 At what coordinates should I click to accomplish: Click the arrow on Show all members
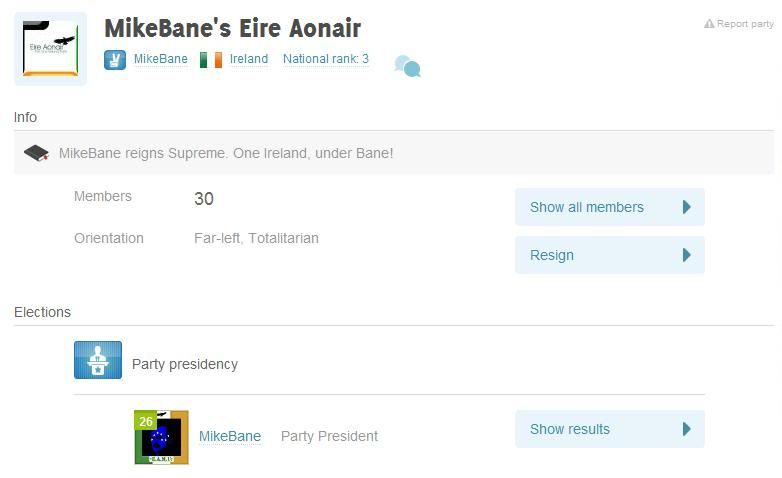pos(687,207)
